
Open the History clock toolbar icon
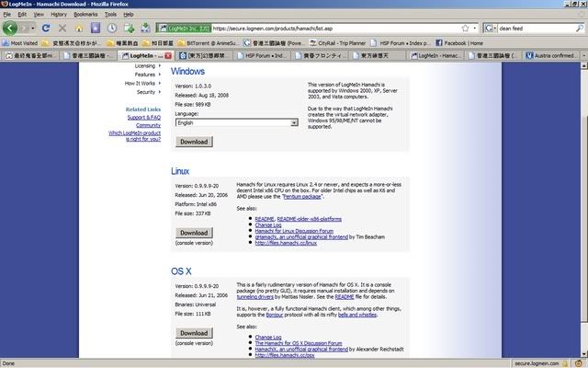tap(110, 29)
